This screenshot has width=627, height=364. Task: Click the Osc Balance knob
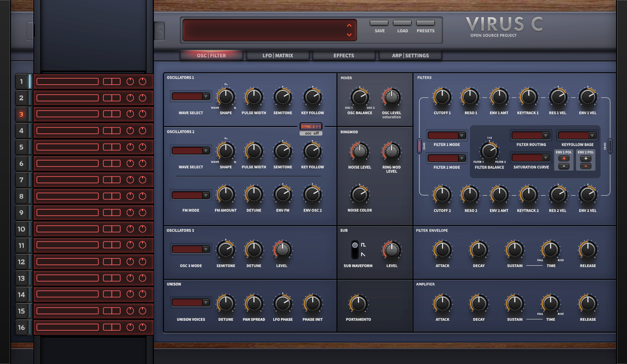[x=360, y=97]
